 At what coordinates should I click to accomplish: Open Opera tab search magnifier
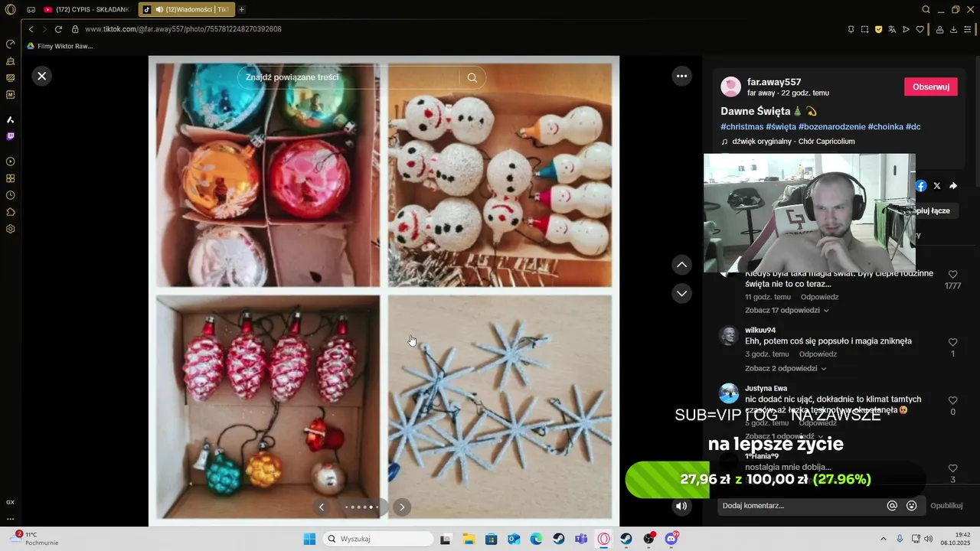(x=926, y=9)
